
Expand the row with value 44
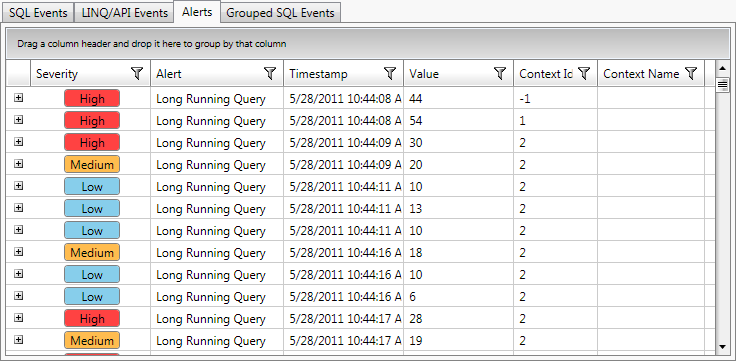click(18, 98)
